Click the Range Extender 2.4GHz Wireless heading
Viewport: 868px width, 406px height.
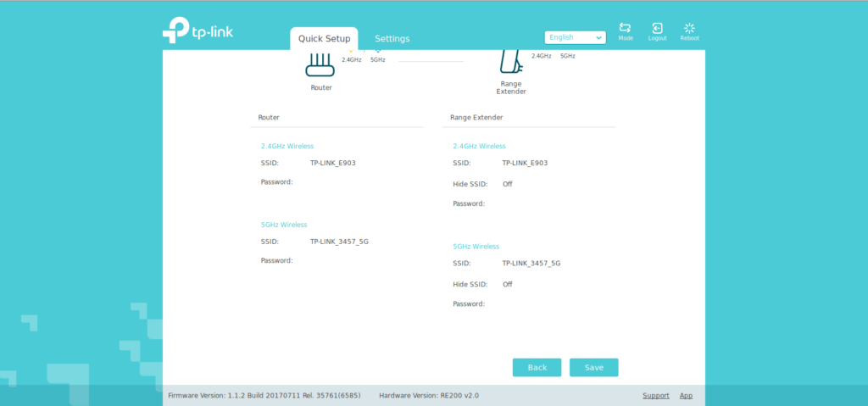(479, 146)
